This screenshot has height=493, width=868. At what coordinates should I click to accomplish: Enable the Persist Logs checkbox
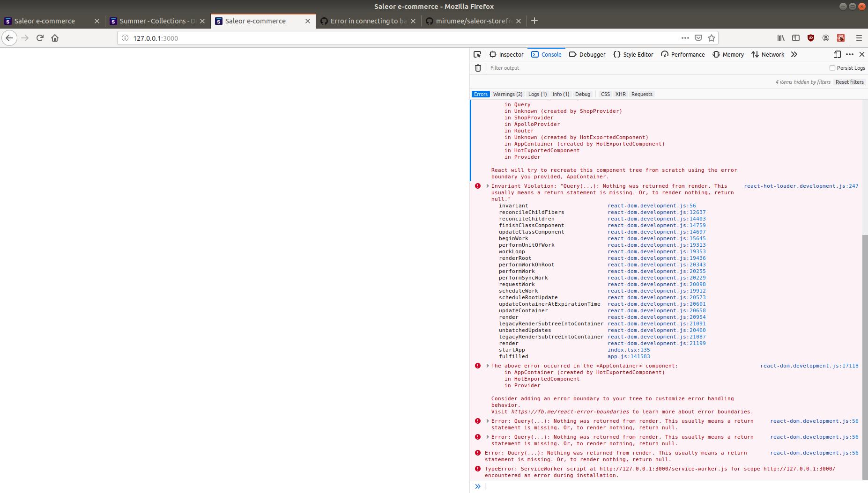tap(832, 67)
